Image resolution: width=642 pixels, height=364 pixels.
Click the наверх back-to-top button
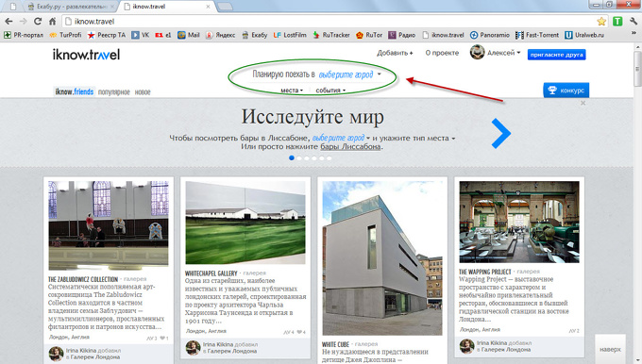610,349
